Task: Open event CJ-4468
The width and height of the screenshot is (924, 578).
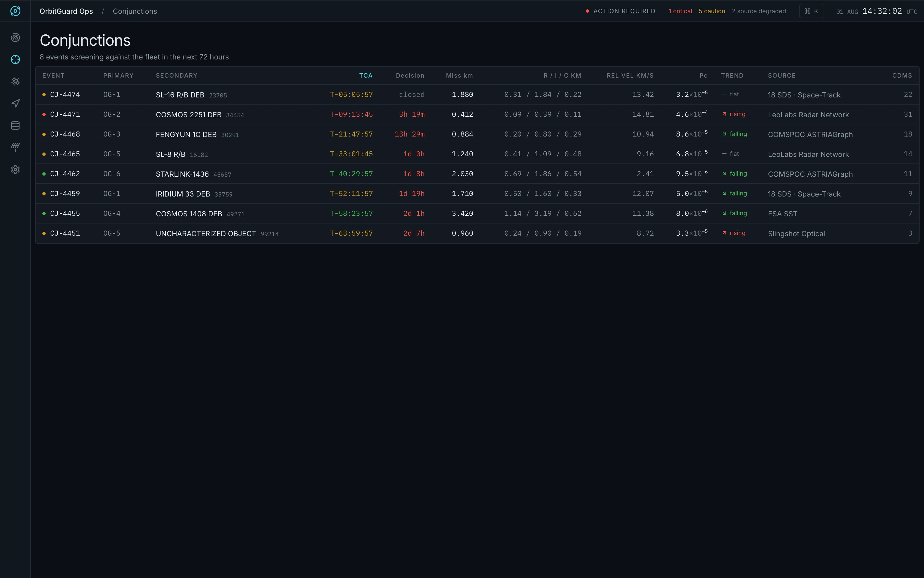Action: tap(65, 134)
